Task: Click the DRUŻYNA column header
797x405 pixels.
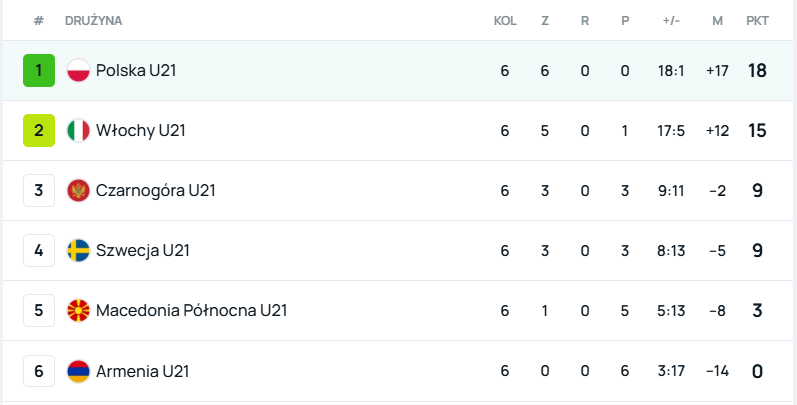Action: coord(94,20)
